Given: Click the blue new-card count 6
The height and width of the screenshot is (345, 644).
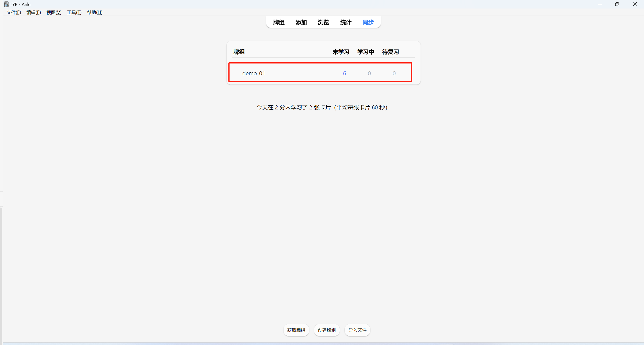Looking at the screenshot, I should 344,73.
